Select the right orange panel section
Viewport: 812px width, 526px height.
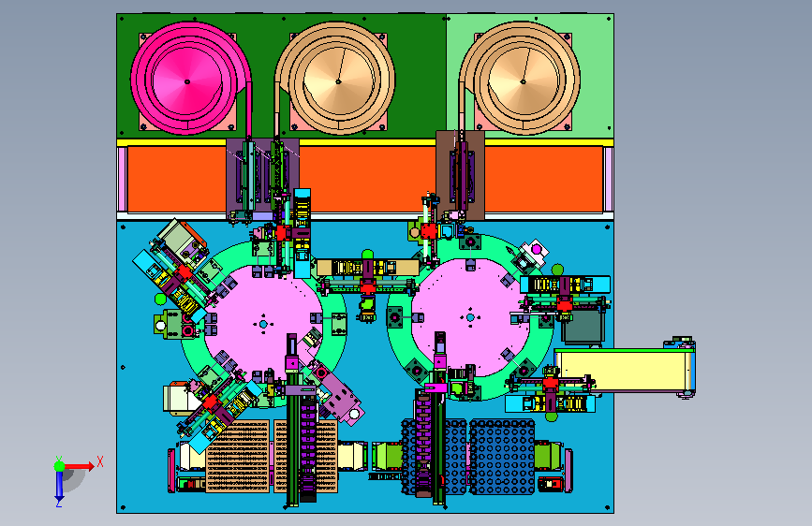click(544, 179)
